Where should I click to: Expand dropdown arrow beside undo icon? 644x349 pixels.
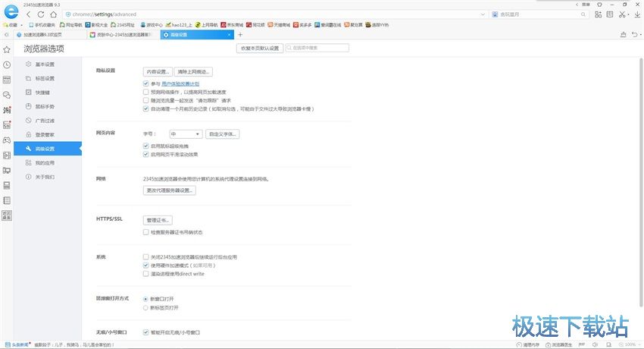(x=641, y=36)
